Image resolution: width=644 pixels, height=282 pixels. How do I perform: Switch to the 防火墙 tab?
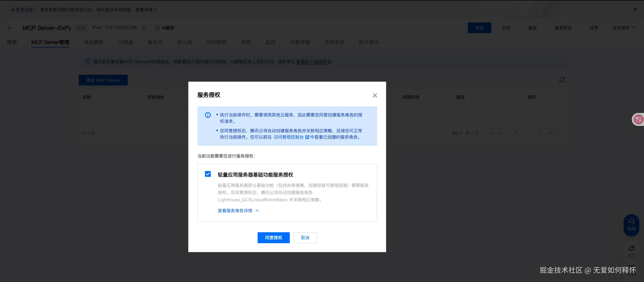point(185,42)
